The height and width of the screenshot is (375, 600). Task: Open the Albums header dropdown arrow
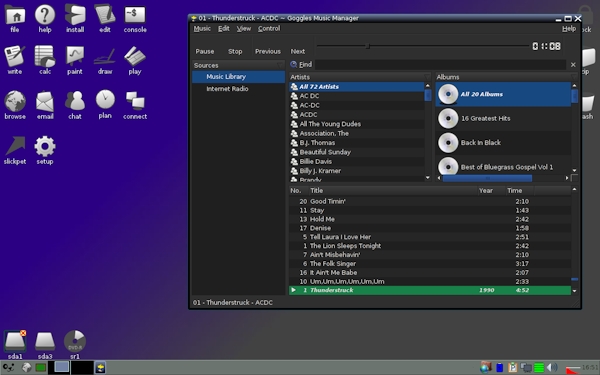tap(574, 77)
